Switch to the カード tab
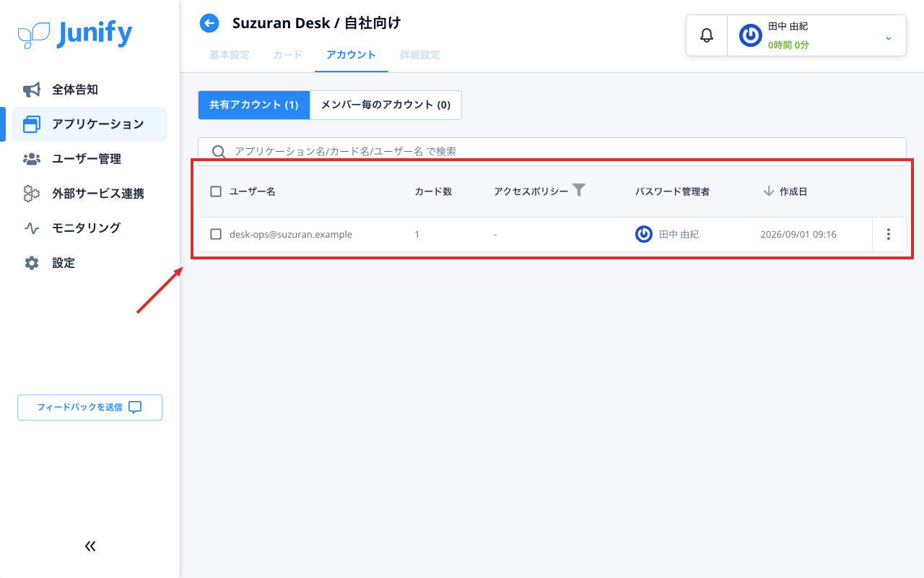The height and width of the screenshot is (578, 924). (288, 55)
